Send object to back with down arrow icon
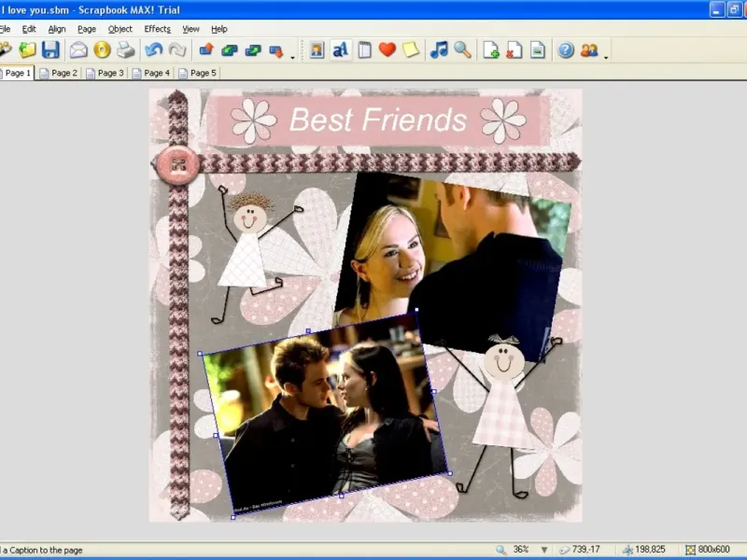The height and width of the screenshot is (560, 747). (x=276, y=50)
